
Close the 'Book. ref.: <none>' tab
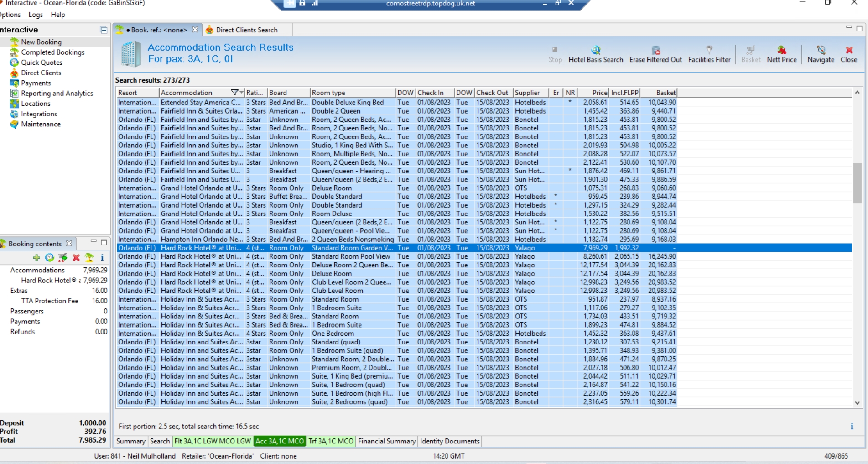(x=195, y=30)
